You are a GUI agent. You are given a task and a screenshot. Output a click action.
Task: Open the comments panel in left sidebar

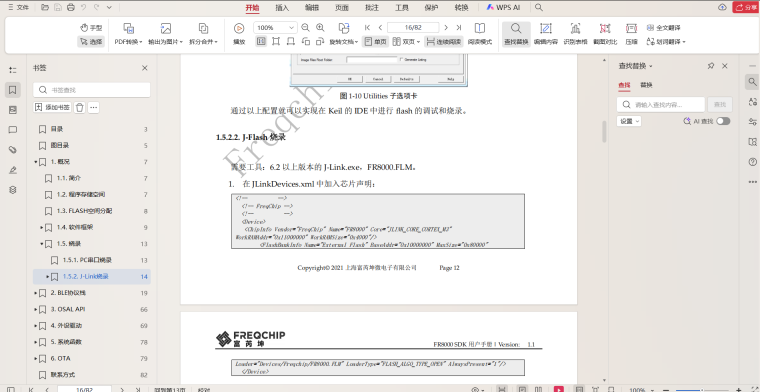click(x=13, y=130)
